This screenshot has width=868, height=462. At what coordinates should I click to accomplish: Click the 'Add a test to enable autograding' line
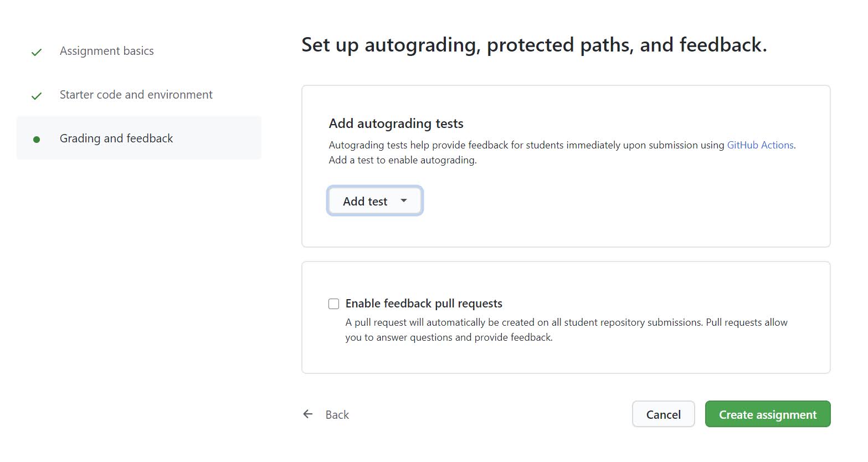(403, 160)
